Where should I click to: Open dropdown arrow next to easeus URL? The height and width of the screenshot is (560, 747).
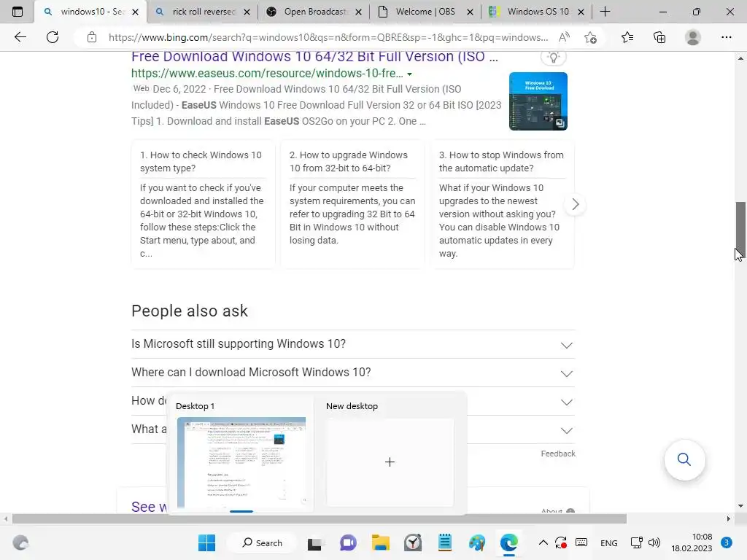(x=410, y=74)
